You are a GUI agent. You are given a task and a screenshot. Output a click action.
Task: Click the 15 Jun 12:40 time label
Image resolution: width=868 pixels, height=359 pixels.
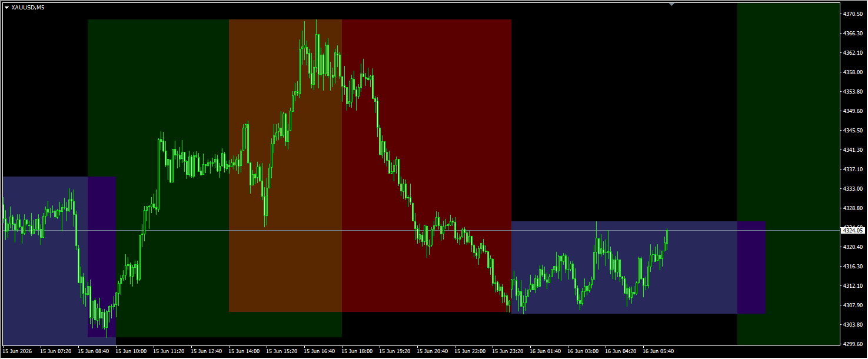click(206, 351)
